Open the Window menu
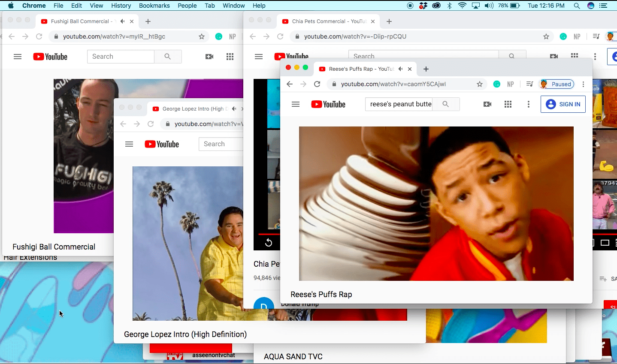The height and width of the screenshot is (364, 617). [x=234, y=6]
